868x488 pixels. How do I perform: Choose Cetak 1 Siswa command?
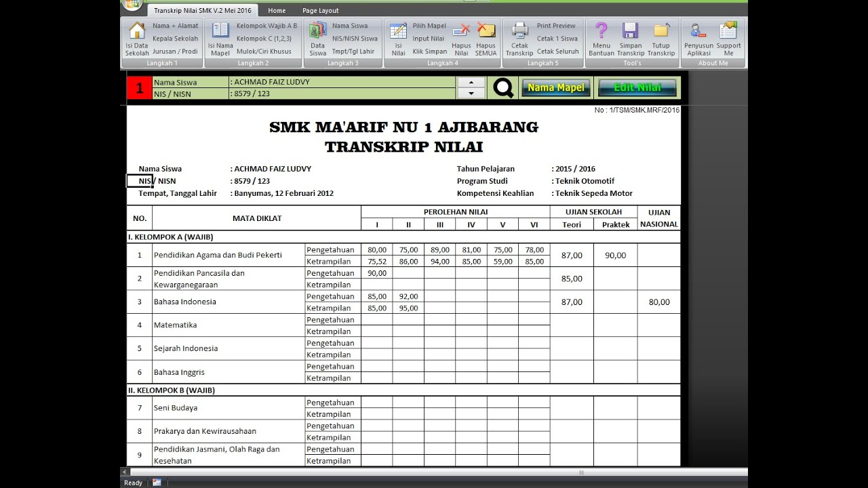[x=557, y=39]
